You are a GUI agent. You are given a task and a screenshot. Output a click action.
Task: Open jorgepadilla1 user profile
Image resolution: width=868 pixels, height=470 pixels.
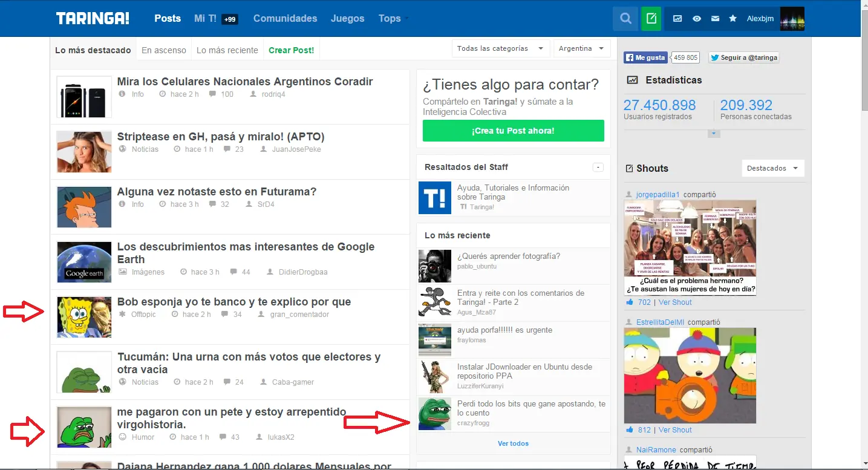point(658,195)
